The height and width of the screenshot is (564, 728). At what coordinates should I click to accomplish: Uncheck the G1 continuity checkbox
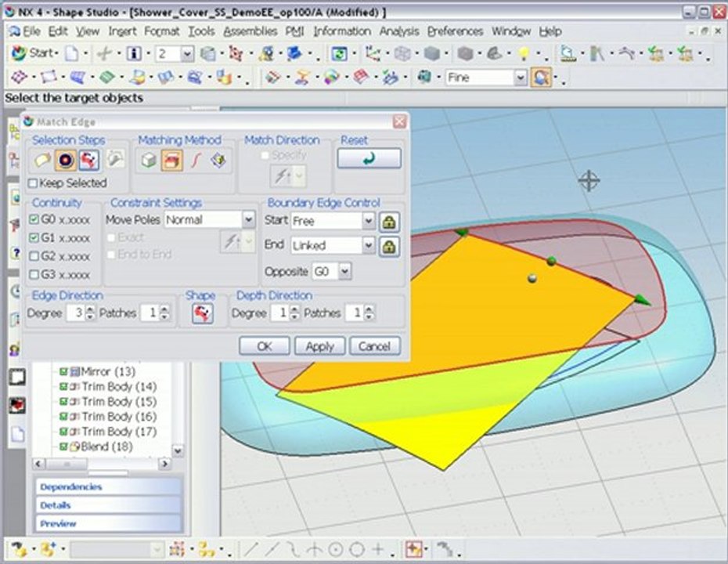coord(34,238)
